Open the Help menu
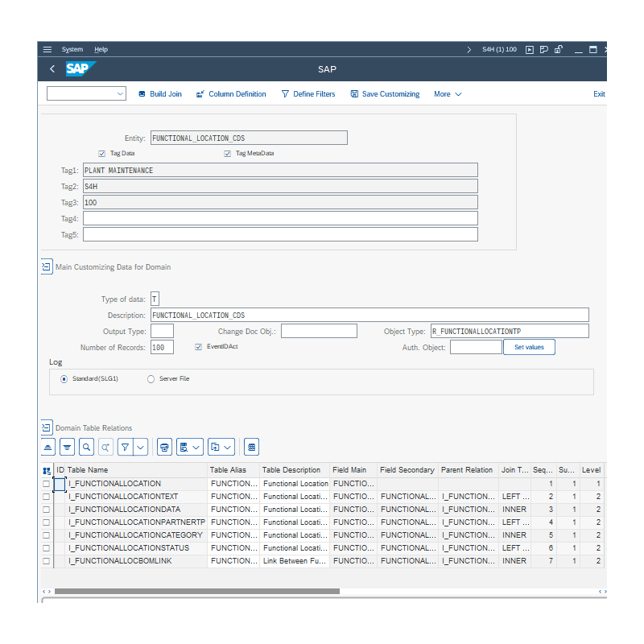 pos(101,49)
